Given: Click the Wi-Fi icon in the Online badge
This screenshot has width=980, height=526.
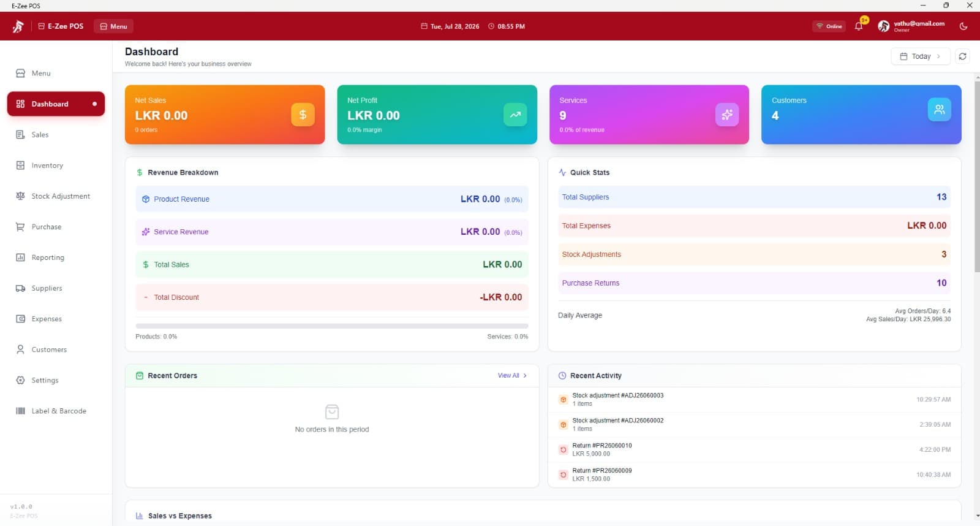Looking at the screenshot, I should point(820,26).
